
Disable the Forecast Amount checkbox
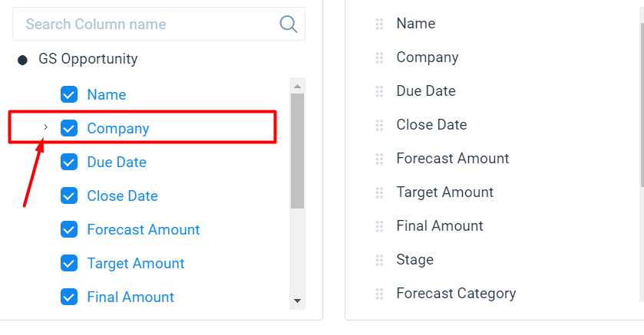(69, 229)
